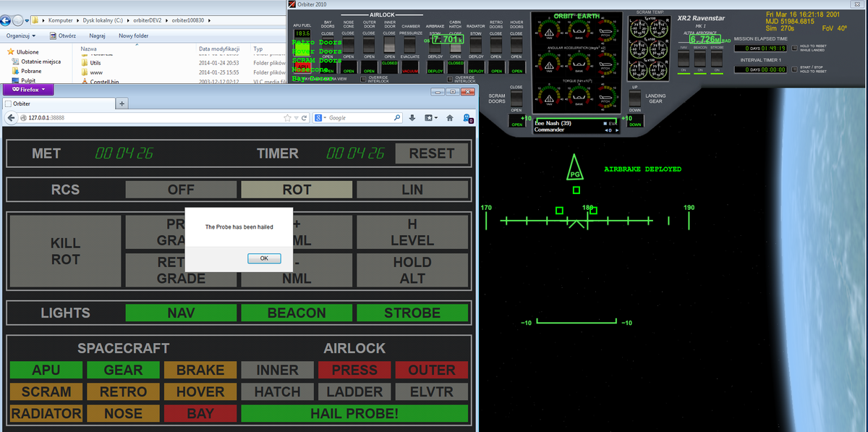The width and height of the screenshot is (868, 432).
Task: Sort by Data modyfikacji column header
Action: point(219,48)
